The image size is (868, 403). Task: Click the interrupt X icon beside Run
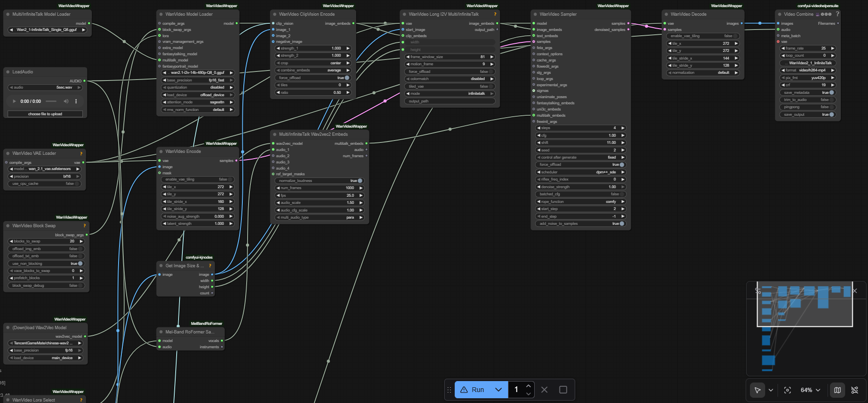(544, 390)
